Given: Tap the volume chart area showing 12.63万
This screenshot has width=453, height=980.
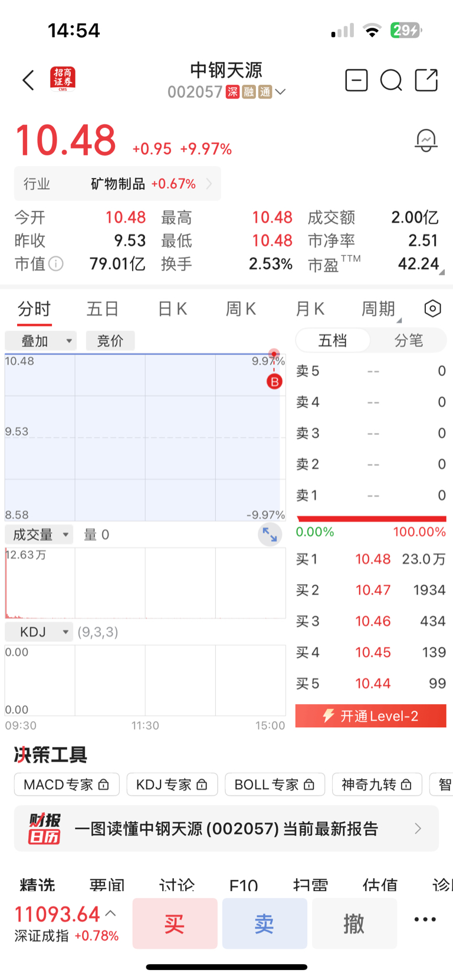Looking at the screenshot, I should click(x=145, y=583).
